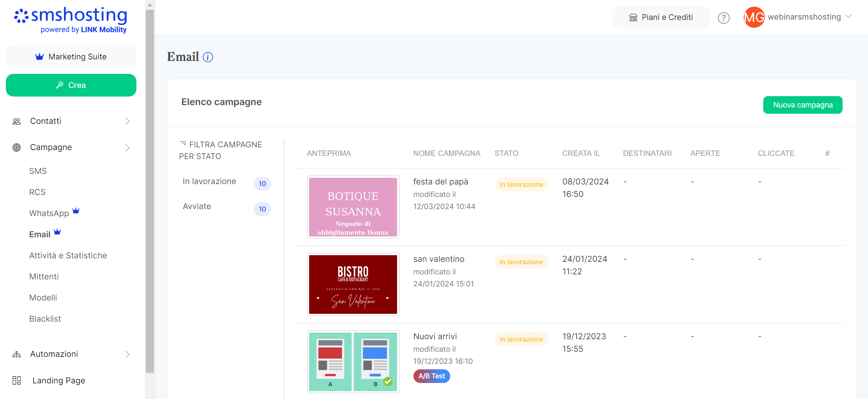Expand the Automazioni submenu chevron
The width and height of the screenshot is (868, 399).
pyautogui.click(x=127, y=354)
